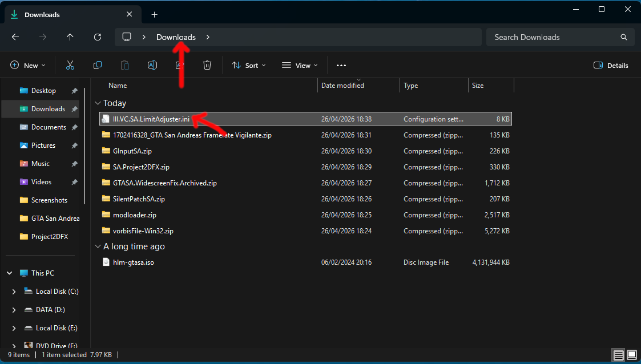
Task: Click the Paste clipboard icon
Action: [x=124, y=66]
